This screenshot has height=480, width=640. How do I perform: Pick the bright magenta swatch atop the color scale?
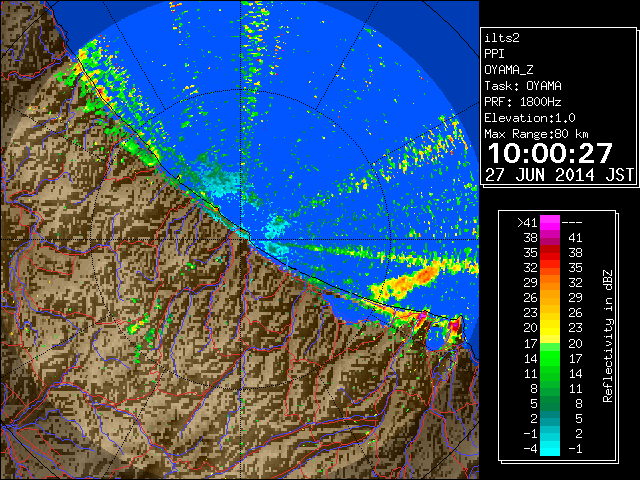click(x=550, y=222)
